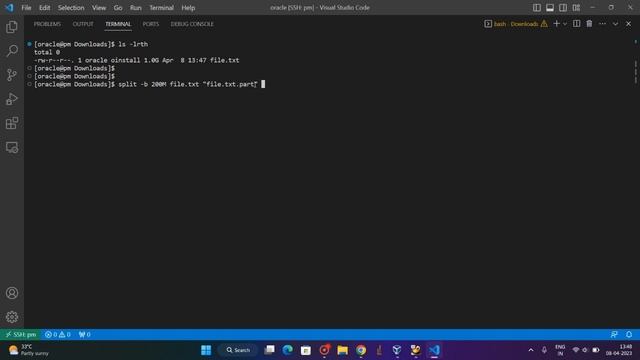The width and height of the screenshot is (640, 360).
Task: Toggle the bottom panel layout icon
Action: tap(550, 7)
